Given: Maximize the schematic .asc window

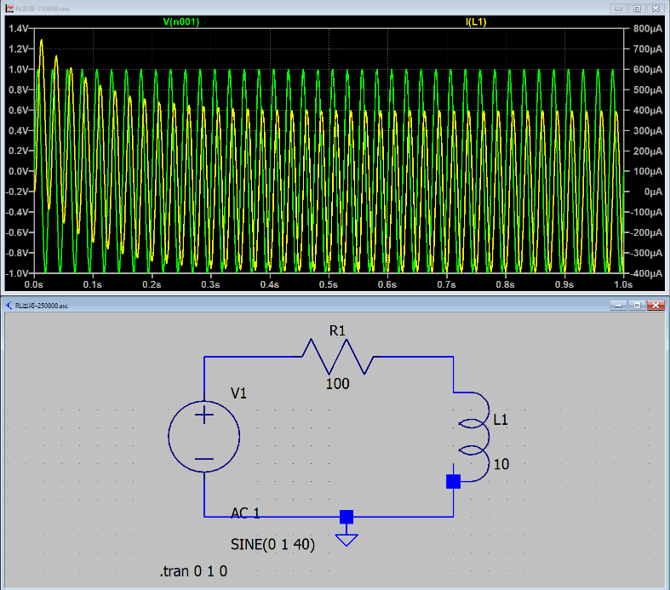Looking at the screenshot, I should tap(636, 305).
